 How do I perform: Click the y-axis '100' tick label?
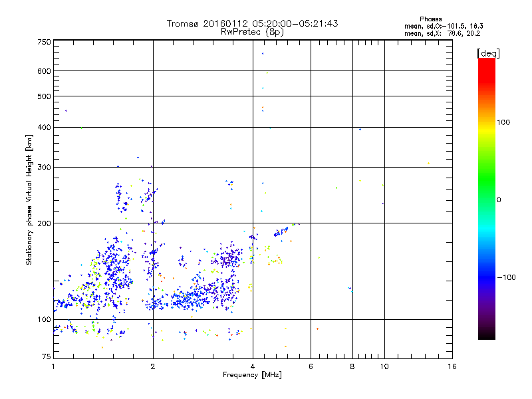pyautogui.click(x=44, y=319)
